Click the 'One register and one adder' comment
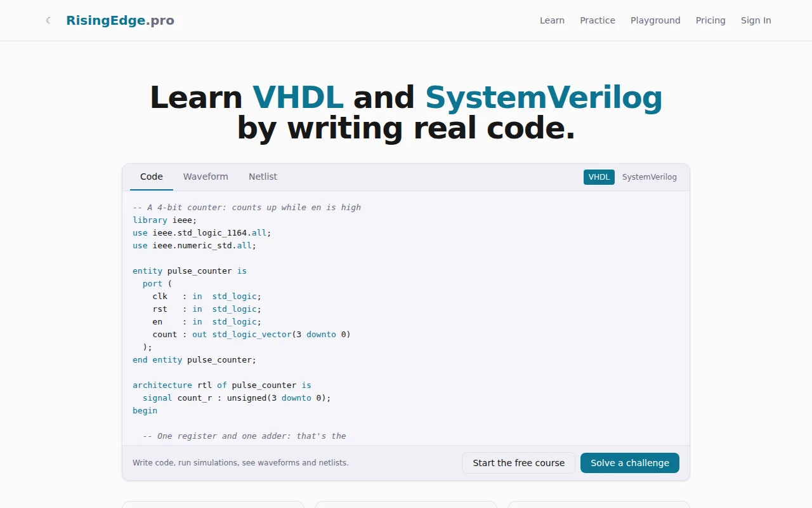This screenshot has height=508, width=812. (244, 436)
